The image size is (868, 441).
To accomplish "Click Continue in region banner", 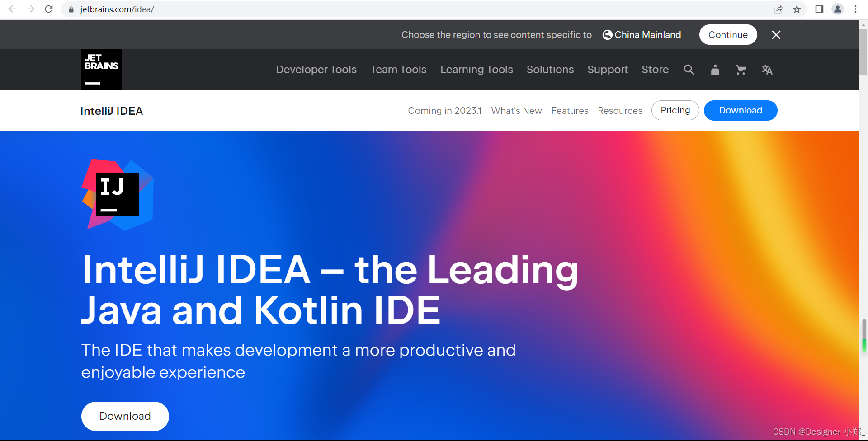I will coord(728,35).
